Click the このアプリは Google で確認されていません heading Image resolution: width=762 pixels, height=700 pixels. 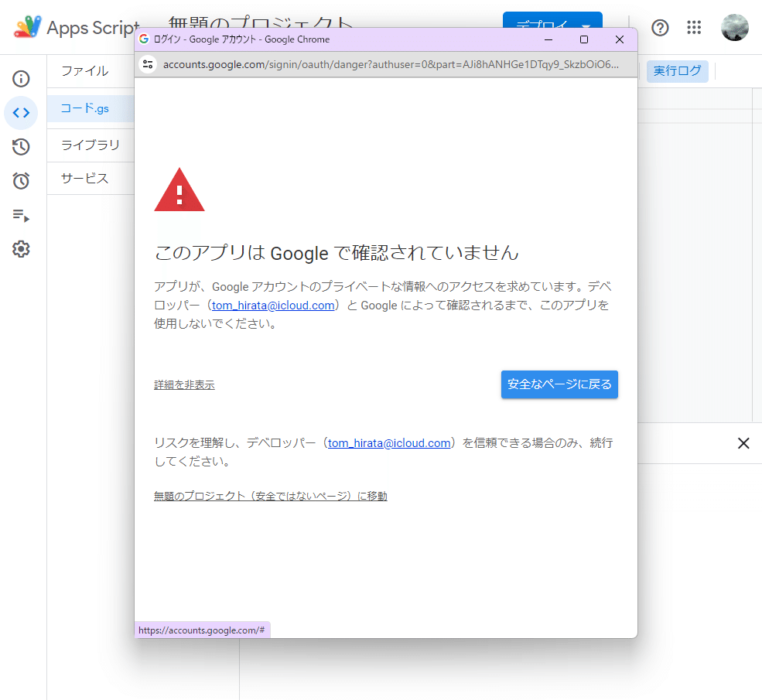tap(337, 253)
